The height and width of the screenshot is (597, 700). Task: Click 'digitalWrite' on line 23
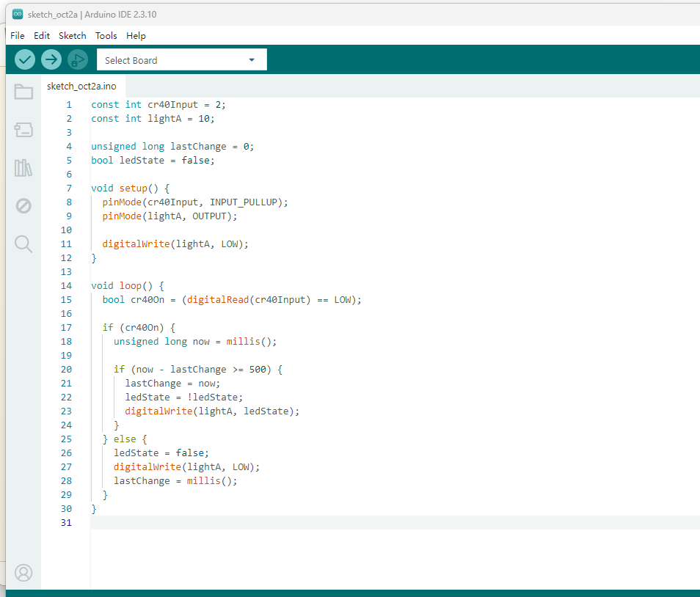[159, 411]
